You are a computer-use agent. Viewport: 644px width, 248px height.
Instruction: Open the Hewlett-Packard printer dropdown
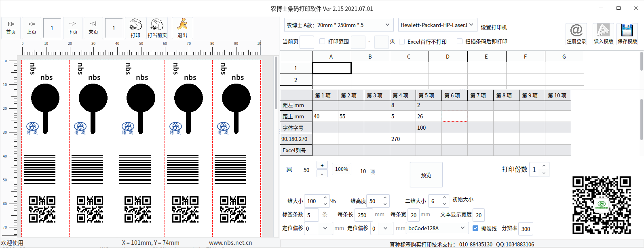(438, 25)
